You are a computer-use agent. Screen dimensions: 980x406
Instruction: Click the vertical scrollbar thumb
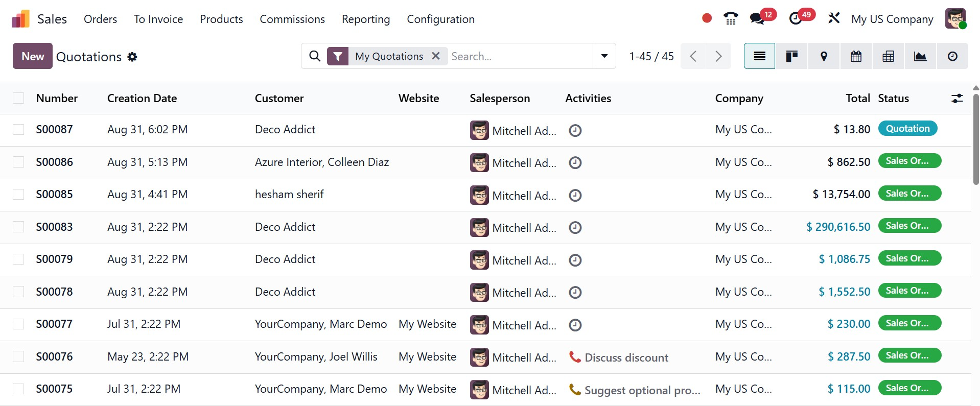976,138
